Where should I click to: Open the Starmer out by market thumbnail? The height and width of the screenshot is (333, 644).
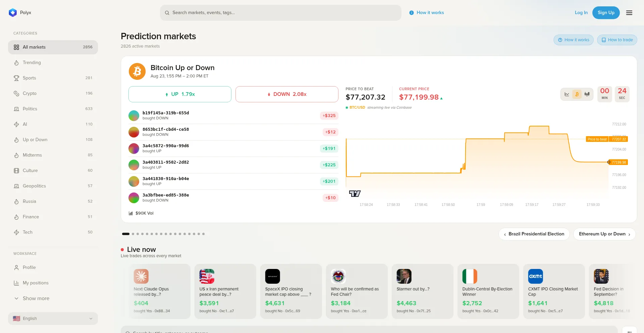point(404,276)
